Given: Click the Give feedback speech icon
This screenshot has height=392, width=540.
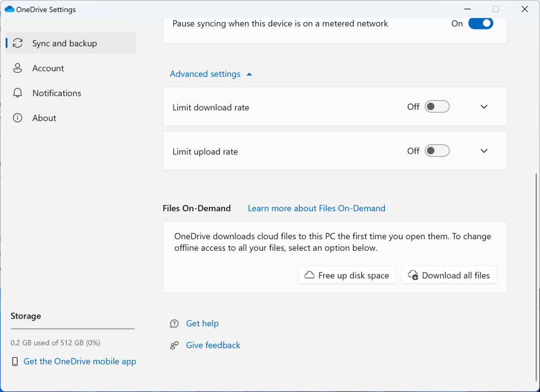Looking at the screenshot, I should 174,345.
